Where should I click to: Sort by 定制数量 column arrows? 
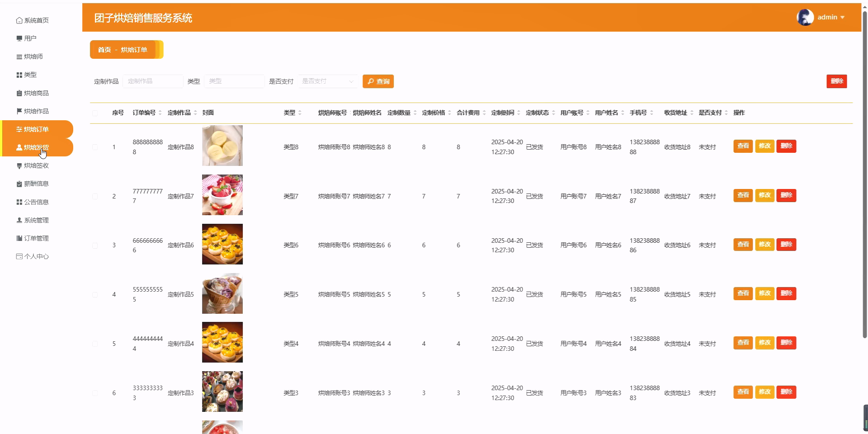pyautogui.click(x=415, y=113)
